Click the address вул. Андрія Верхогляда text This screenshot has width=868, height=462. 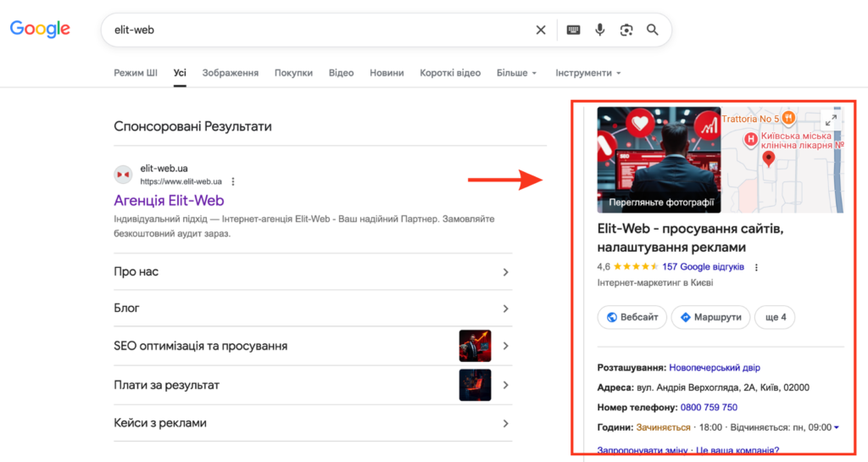(x=723, y=387)
